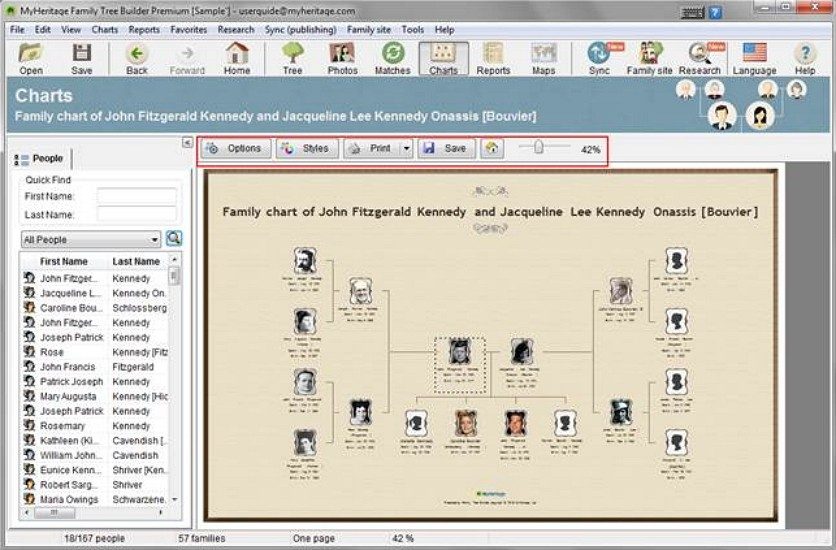Click the Sync toolbar icon
836x550 pixels.
tap(599, 59)
